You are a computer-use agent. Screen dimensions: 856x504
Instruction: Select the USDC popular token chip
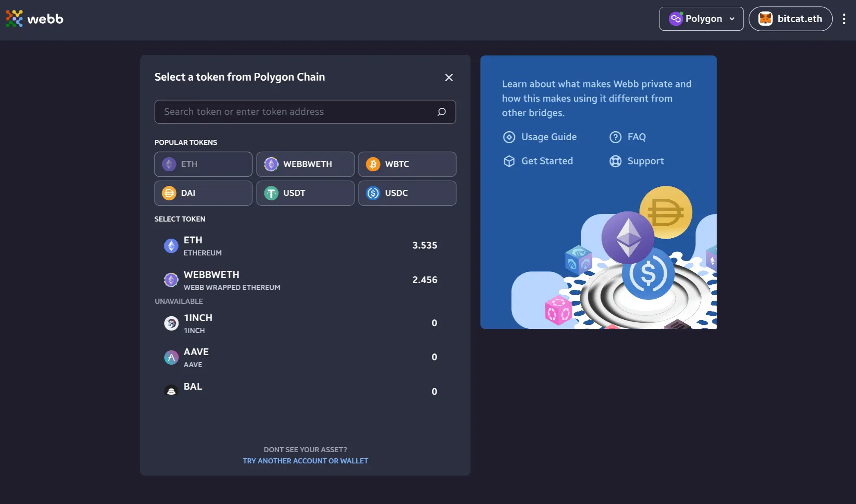pyautogui.click(x=407, y=193)
